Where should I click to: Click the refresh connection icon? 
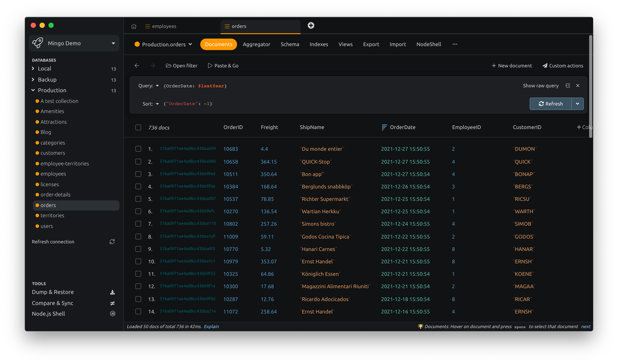pyautogui.click(x=112, y=242)
